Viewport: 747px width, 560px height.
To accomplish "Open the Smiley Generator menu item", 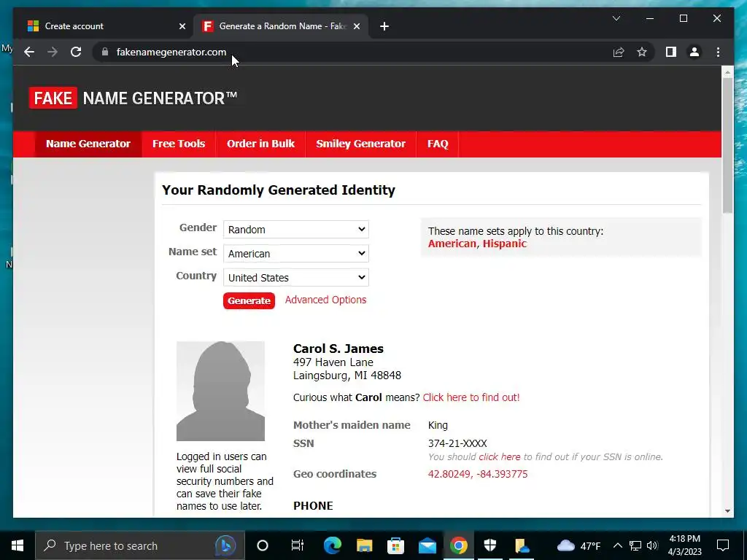I will 360,144.
